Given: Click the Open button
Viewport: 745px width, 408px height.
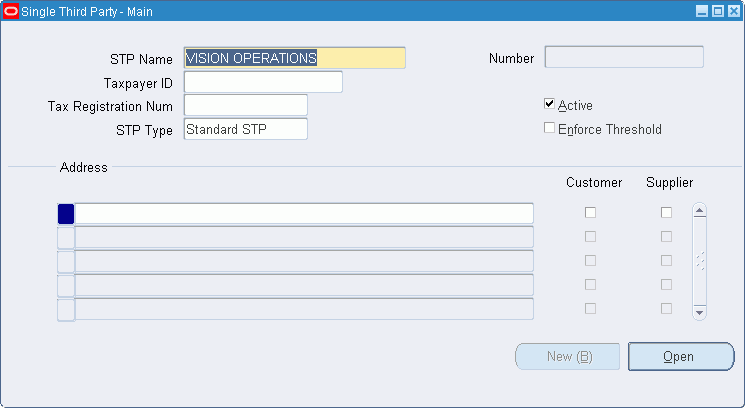Looking at the screenshot, I should tap(681, 356).
